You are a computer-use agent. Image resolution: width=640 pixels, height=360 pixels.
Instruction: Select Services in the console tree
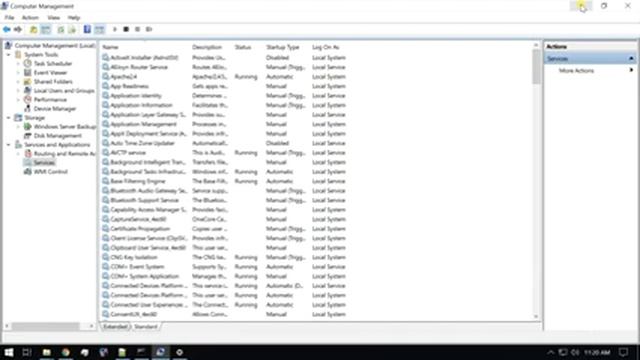(x=44, y=162)
